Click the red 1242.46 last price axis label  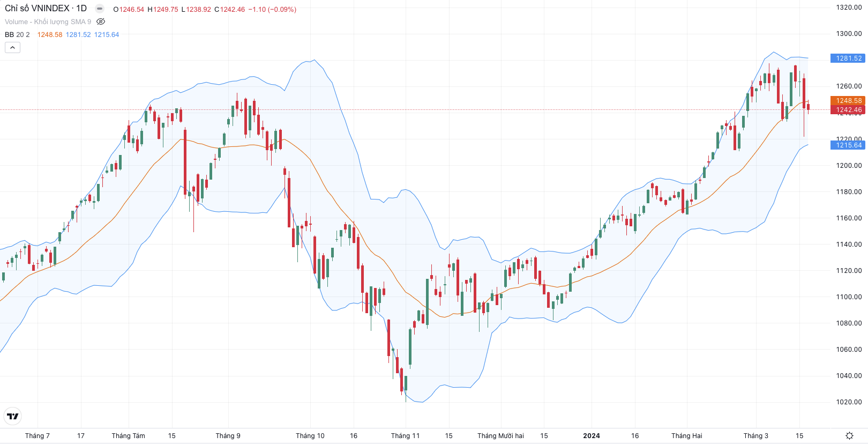tap(847, 110)
